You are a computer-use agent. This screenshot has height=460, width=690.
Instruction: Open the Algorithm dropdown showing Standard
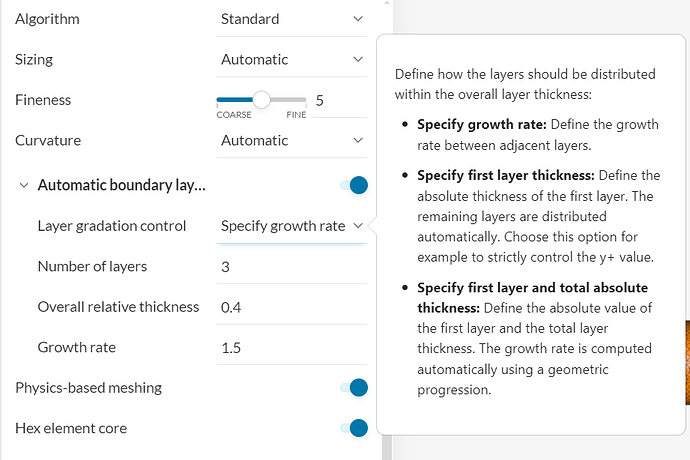(x=292, y=19)
